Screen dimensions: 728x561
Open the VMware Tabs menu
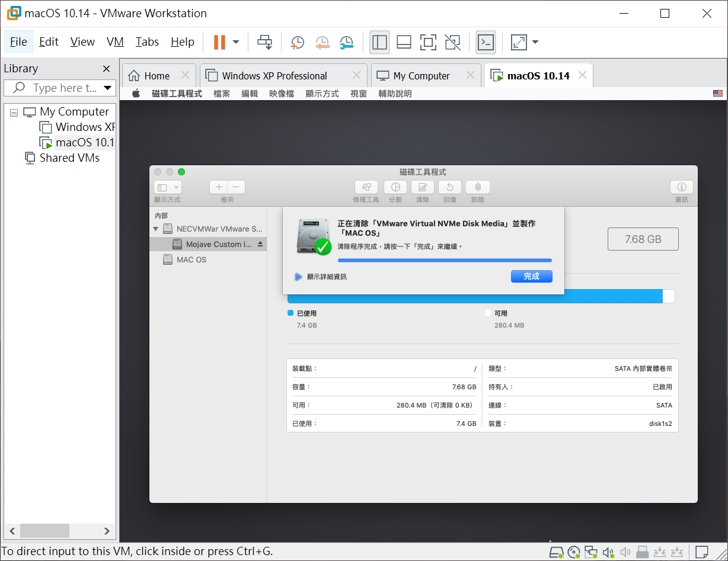147,41
